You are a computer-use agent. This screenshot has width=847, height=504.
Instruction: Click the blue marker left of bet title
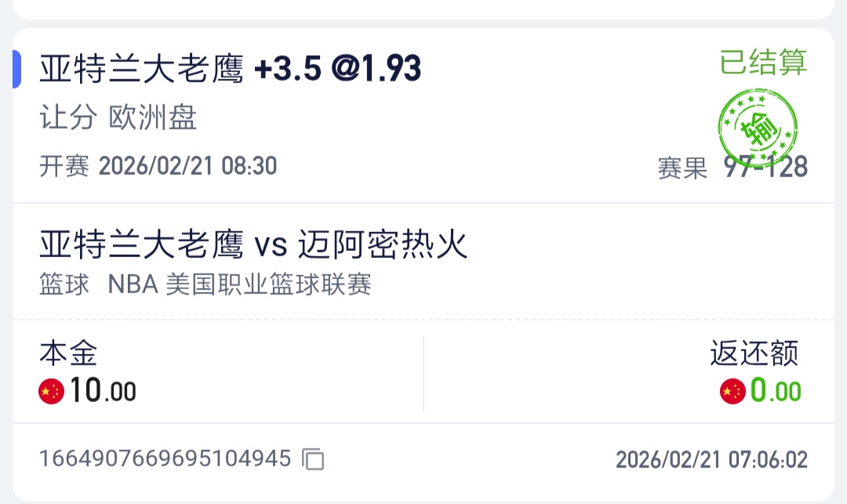tap(16, 69)
